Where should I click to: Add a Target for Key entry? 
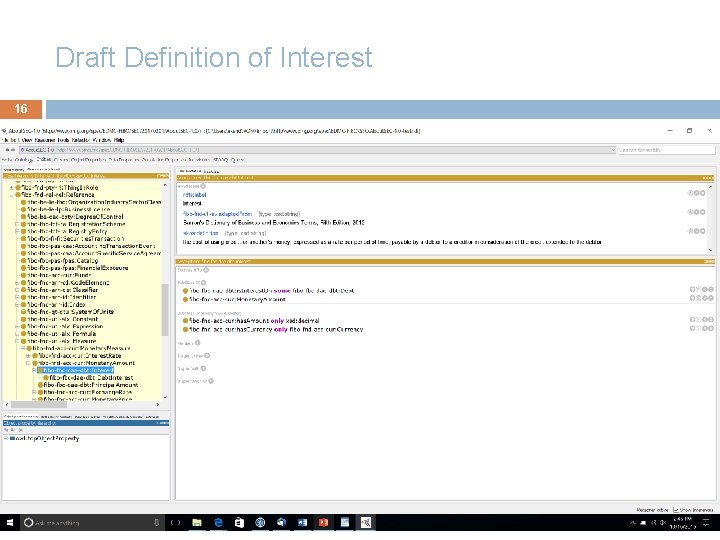(x=207, y=356)
